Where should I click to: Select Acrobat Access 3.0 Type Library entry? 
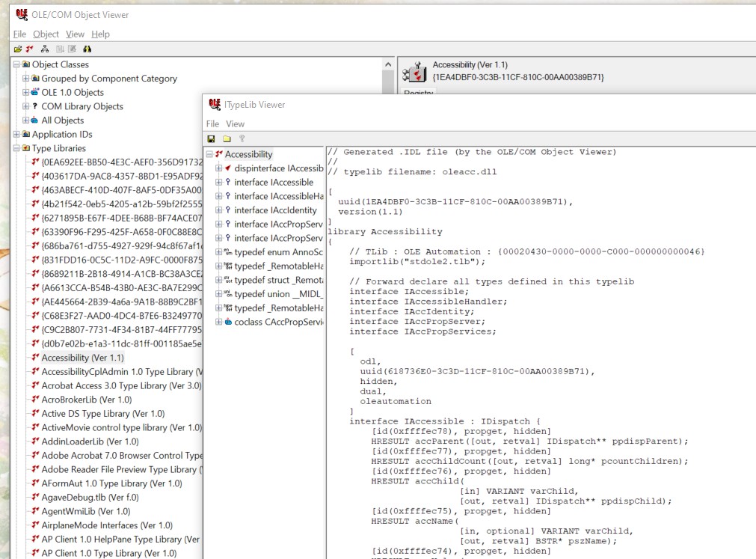121,385
